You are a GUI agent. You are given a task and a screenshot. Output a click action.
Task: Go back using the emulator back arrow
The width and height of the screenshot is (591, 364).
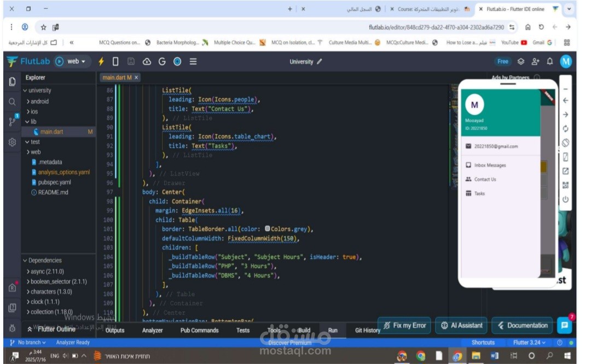point(565,100)
